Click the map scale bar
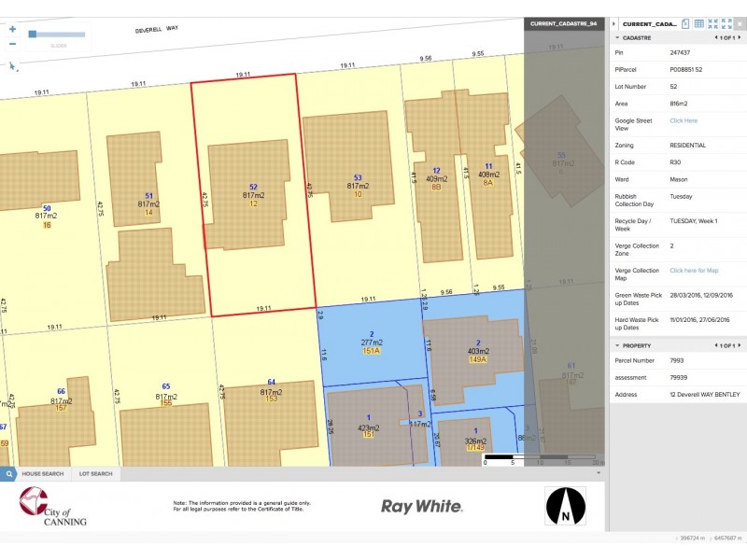 tap(543, 459)
